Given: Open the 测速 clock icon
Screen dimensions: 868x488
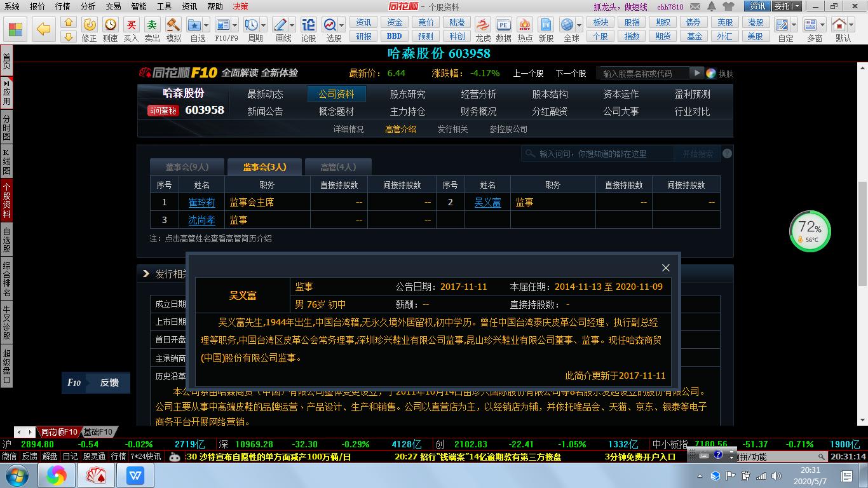Looking at the screenshot, I should pyautogui.click(x=111, y=25).
